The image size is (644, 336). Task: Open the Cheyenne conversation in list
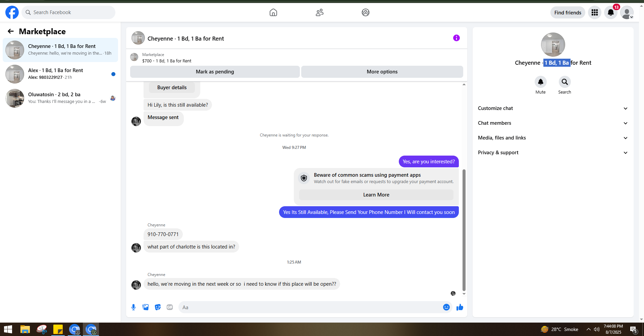tap(60, 50)
